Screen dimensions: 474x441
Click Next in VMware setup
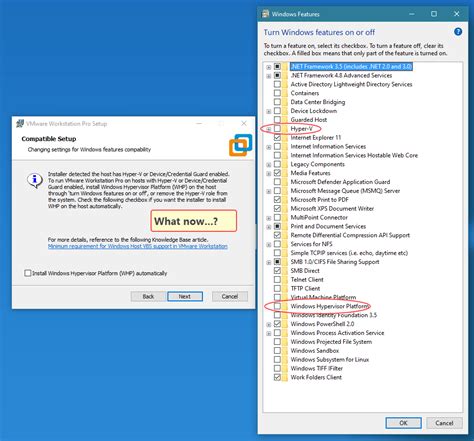(x=185, y=296)
